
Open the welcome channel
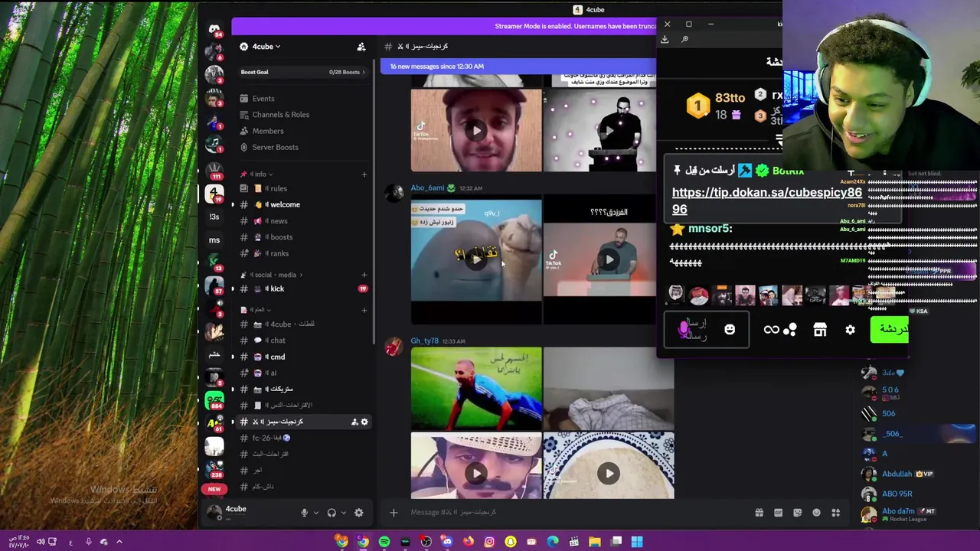tap(283, 204)
